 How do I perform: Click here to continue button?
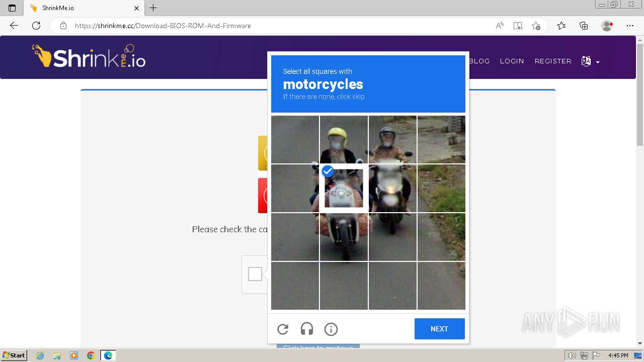pos(318,347)
